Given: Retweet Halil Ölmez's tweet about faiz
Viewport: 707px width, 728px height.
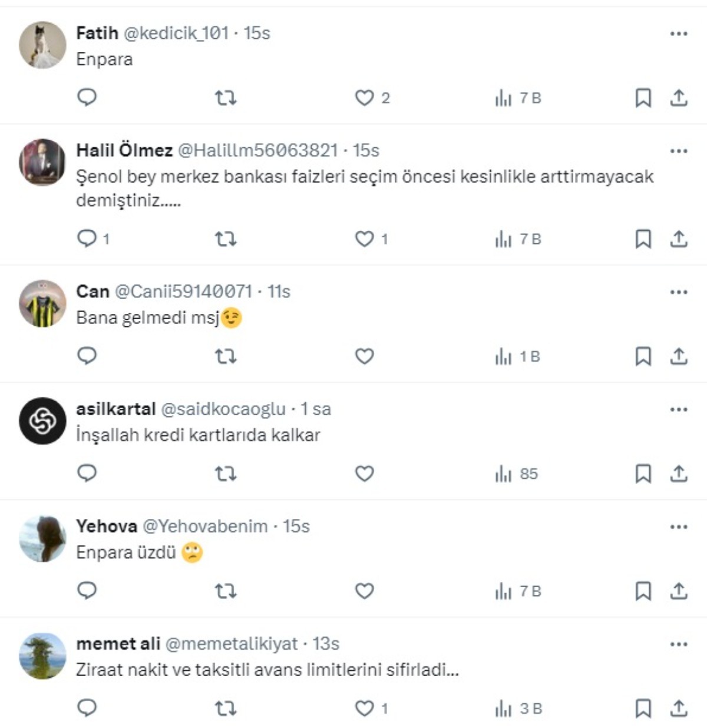Looking at the screenshot, I should click(x=226, y=239).
